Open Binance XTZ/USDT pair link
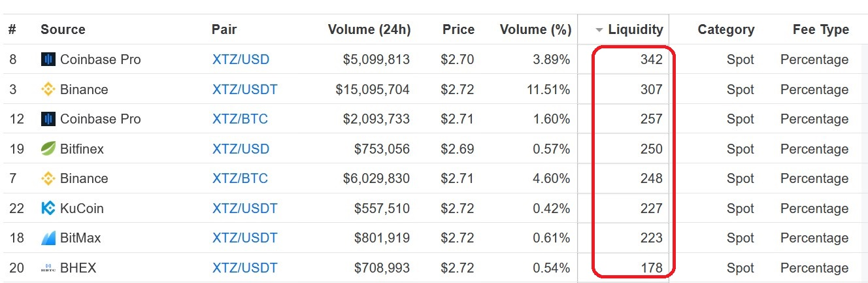Viewport: 868px width, 283px height. (244, 90)
